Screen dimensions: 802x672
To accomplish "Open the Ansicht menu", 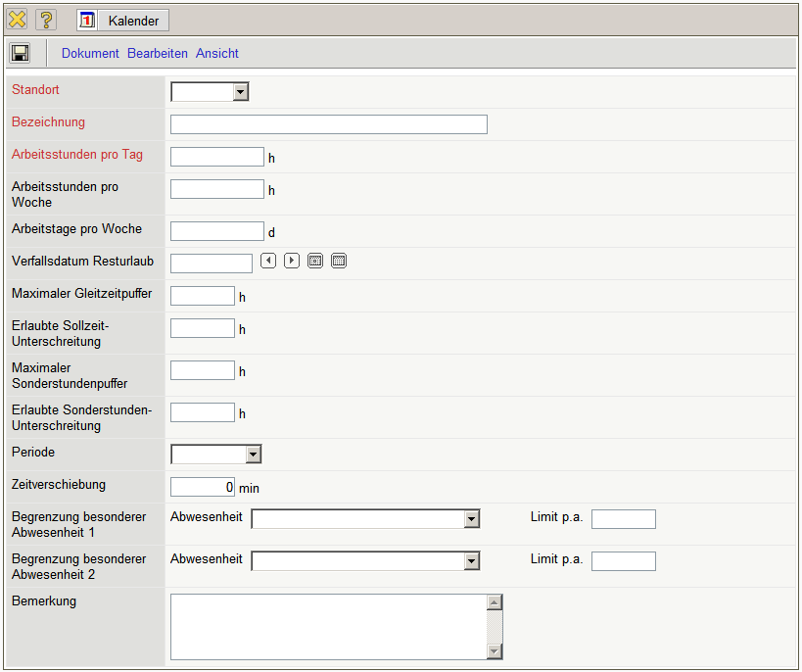I will point(217,54).
